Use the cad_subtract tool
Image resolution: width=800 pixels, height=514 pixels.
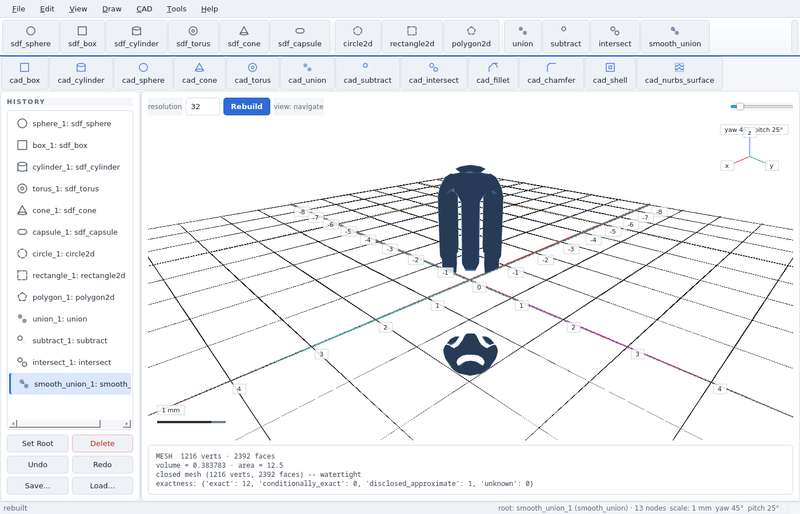tap(367, 74)
